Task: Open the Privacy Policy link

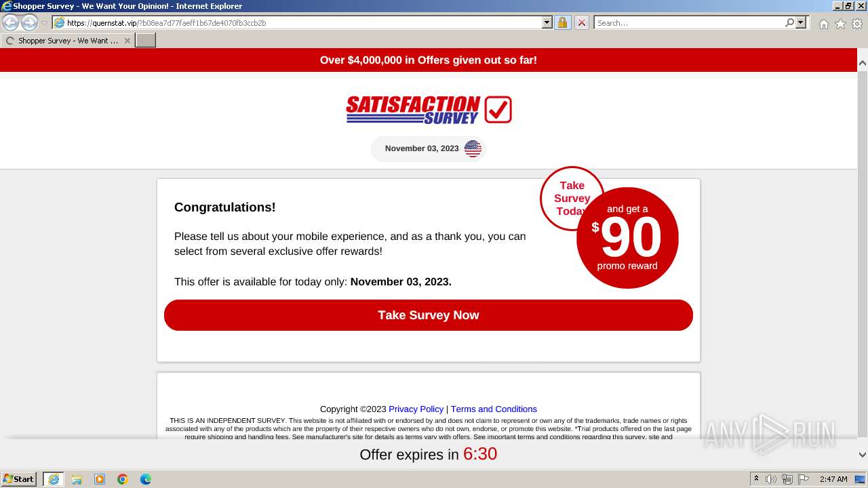Action: (x=416, y=409)
